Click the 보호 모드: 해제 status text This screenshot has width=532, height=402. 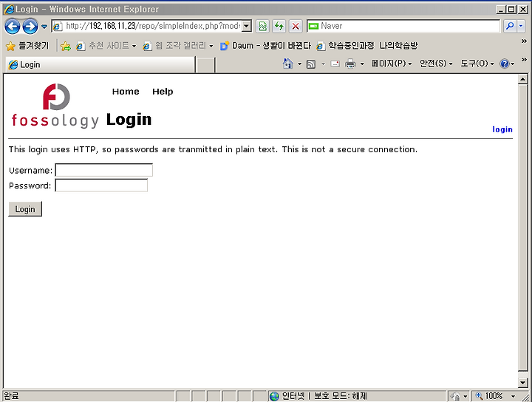pyautogui.click(x=341, y=396)
